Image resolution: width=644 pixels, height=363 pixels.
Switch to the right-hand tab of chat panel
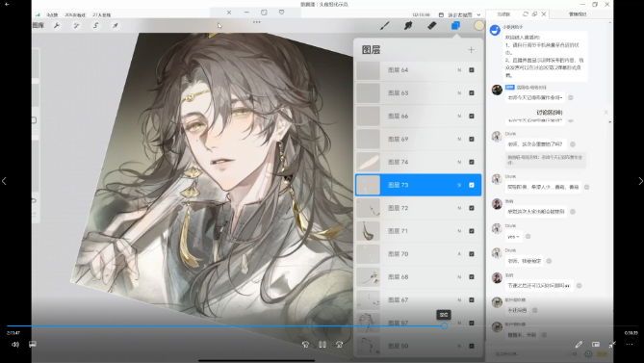tap(578, 14)
